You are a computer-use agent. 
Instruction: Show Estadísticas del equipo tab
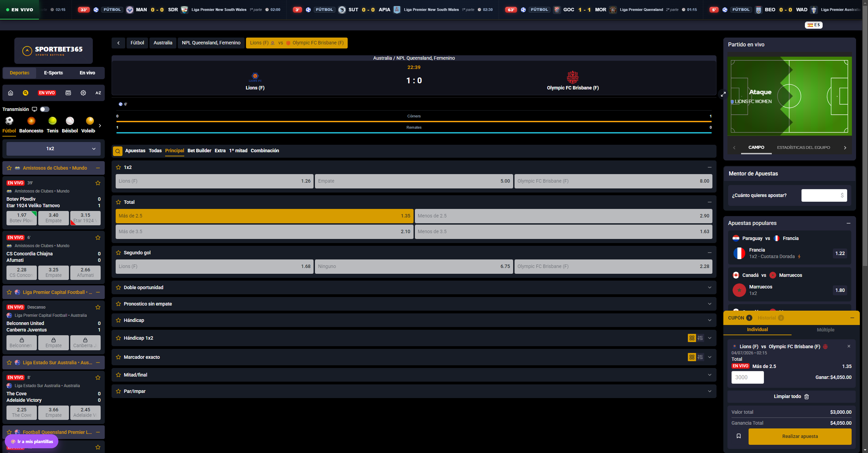804,147
